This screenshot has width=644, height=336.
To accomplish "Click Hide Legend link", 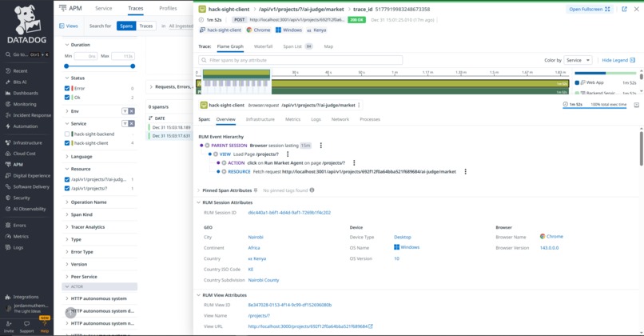I will (618, 60).
